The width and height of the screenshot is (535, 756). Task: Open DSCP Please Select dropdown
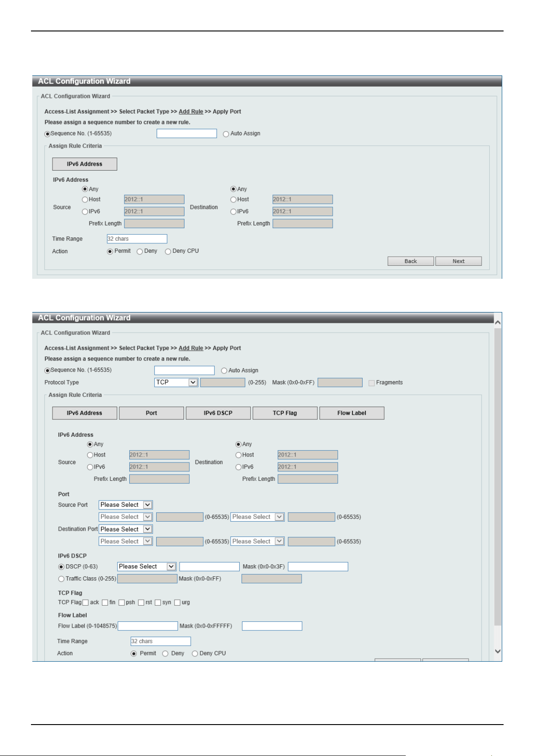point(147,567)
